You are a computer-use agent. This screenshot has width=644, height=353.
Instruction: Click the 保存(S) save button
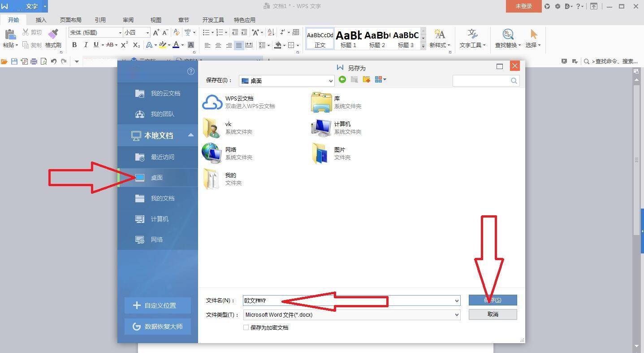(x=493, y=300)
